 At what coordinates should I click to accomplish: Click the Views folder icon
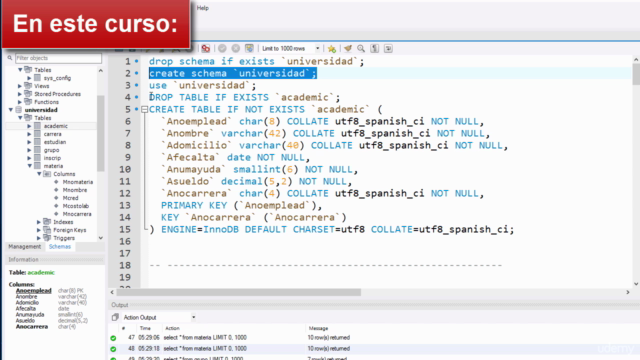click(28, 86)
